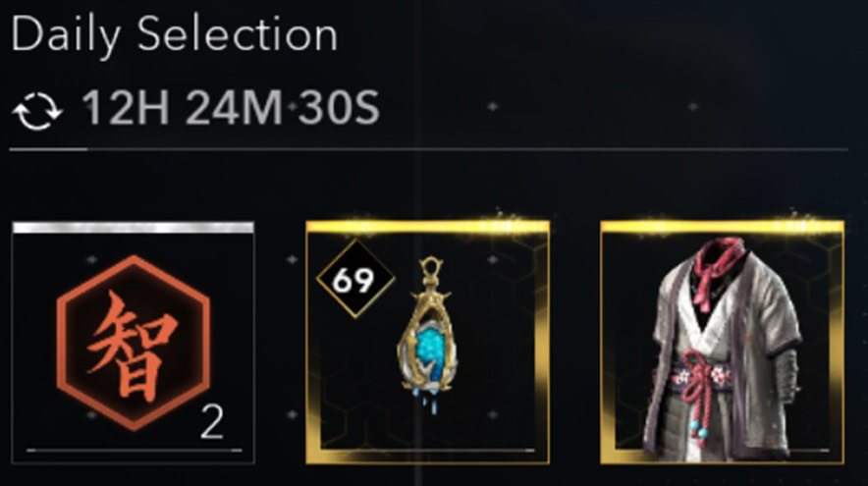868x486 pixels.
Task: Click the orange 智 kanji character
Action: click(133, 346)
